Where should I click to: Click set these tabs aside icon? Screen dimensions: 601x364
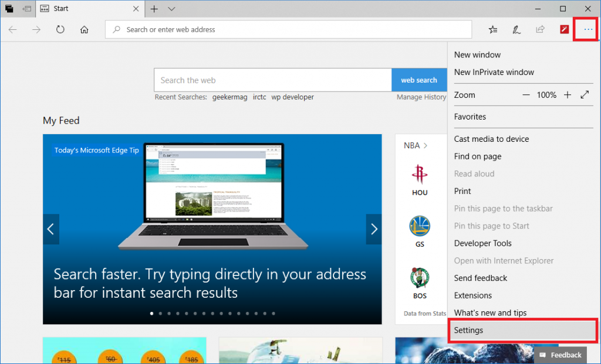coord(26,8)
